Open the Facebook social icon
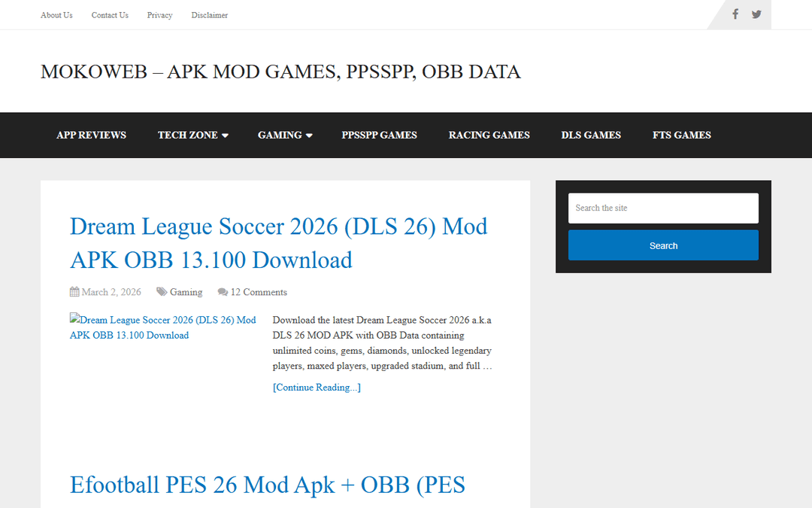Image resolution: width=812 pixels, height=508 pixels. (735, 14)
